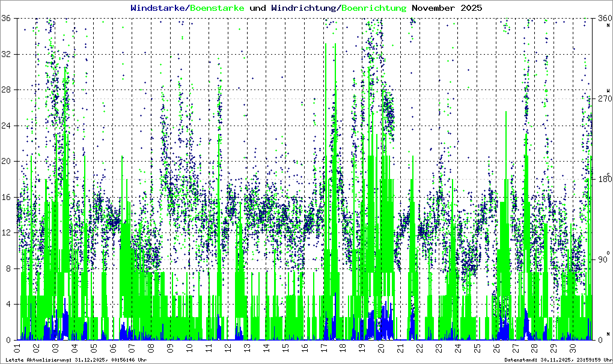Viewport: 613px width, 364px height.
Task: Click day 22 on the date axis
Action: [x=420, y=348]
